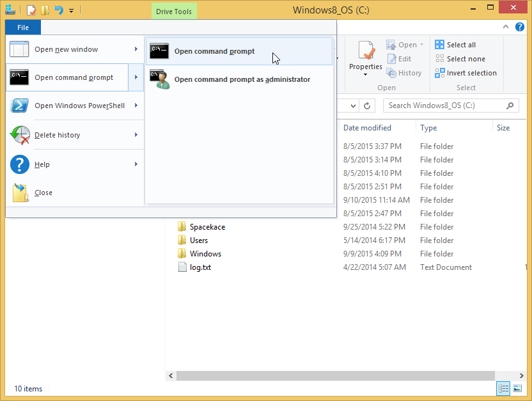Click the command prompt icon in File menu
Image resolution: width=532 pixels, height=401 pixels.
(x=19, y=77)
